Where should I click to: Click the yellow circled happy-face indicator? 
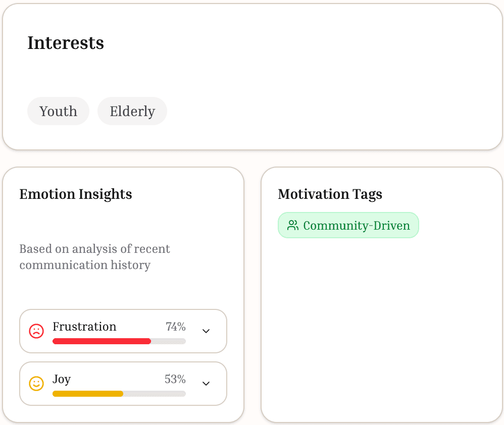(36, 384)
